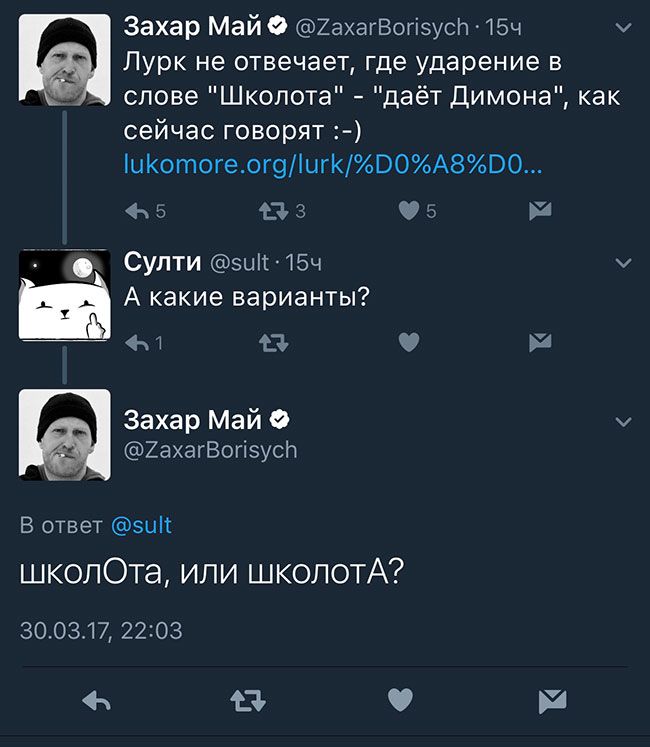Image resolution: width=650 pixels, height=747 pixels.
Task: Expand the chevron menu on Султи's tweet
Action: pos(623,263)
